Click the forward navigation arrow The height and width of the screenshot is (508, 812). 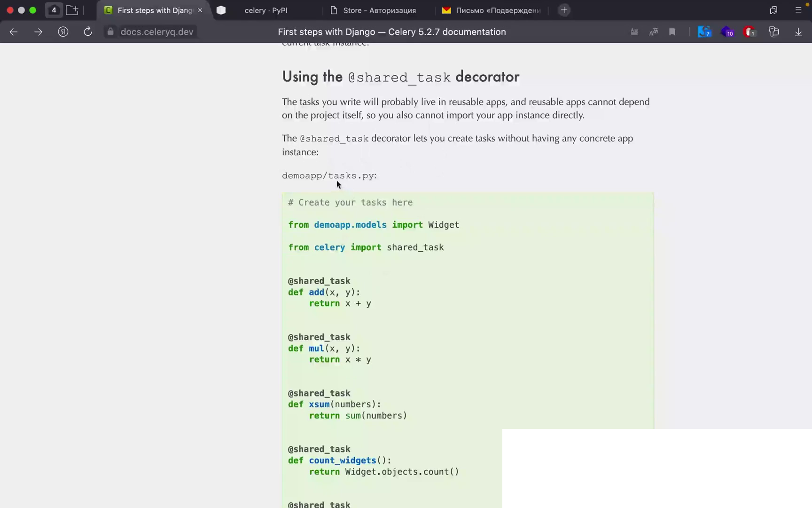38,32
